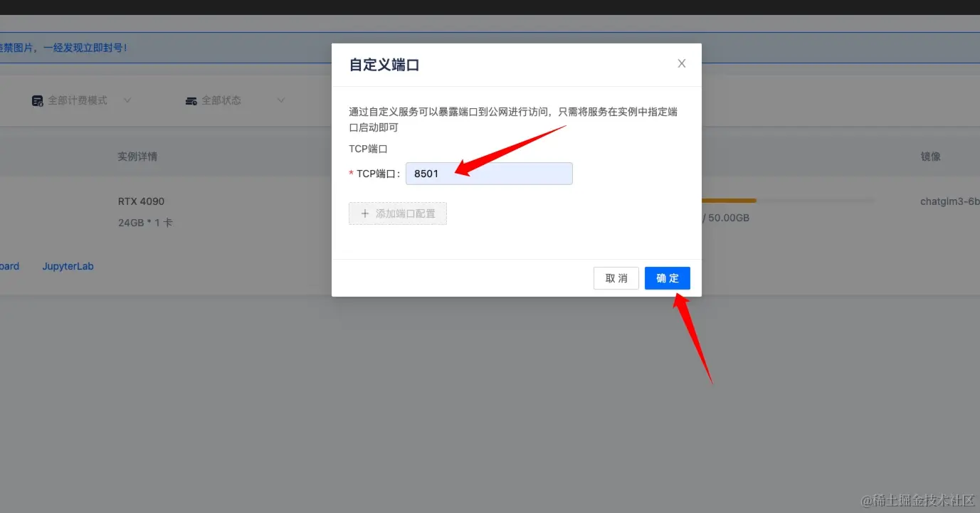Close the 自定义端口 dialog with the X

click(x=681, y=63)
